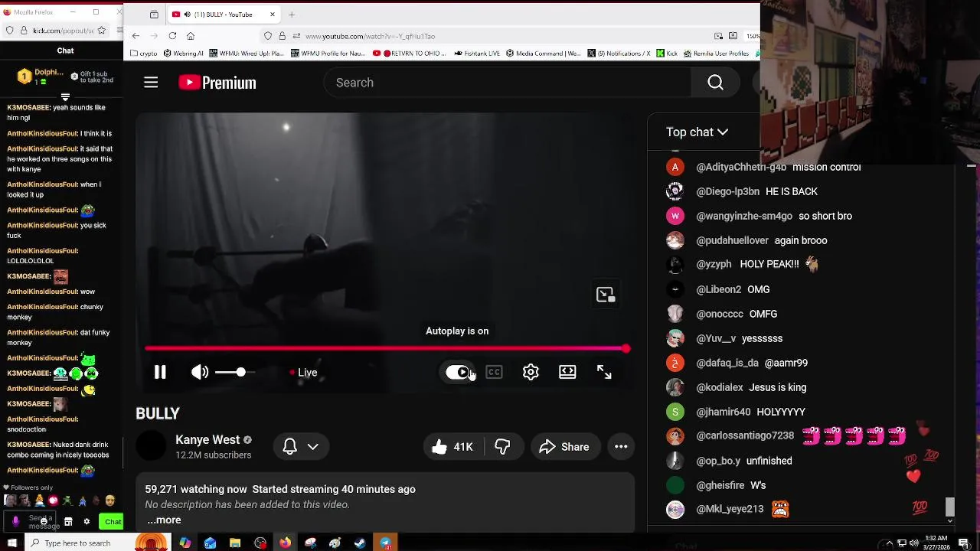The height and width of the screenshot is (551, 980).
Task: Close the BULLY - YouTube tab
Action: (273, 15)
